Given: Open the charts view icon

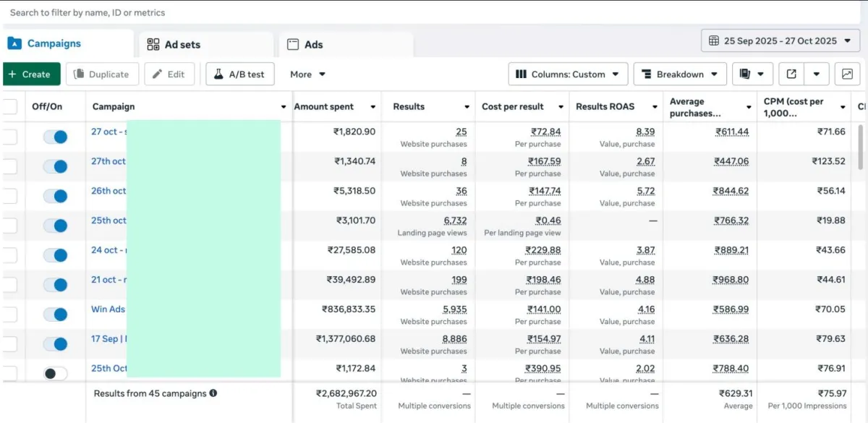Looking at the screenshot, I should pos(847,74).
